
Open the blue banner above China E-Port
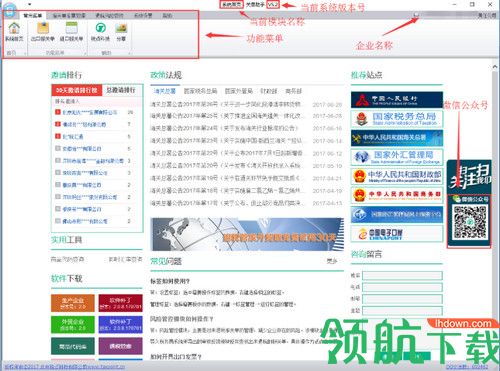(x=397, y=214)
